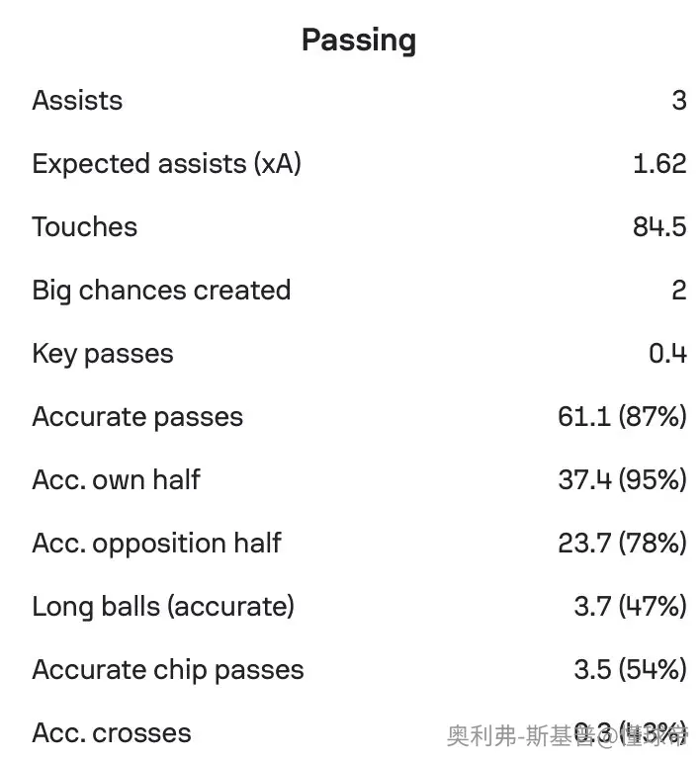Select the Acc. opposition half label
This screenshot has width=700, height=759.
pyautogui.click(x=157, y=544)
